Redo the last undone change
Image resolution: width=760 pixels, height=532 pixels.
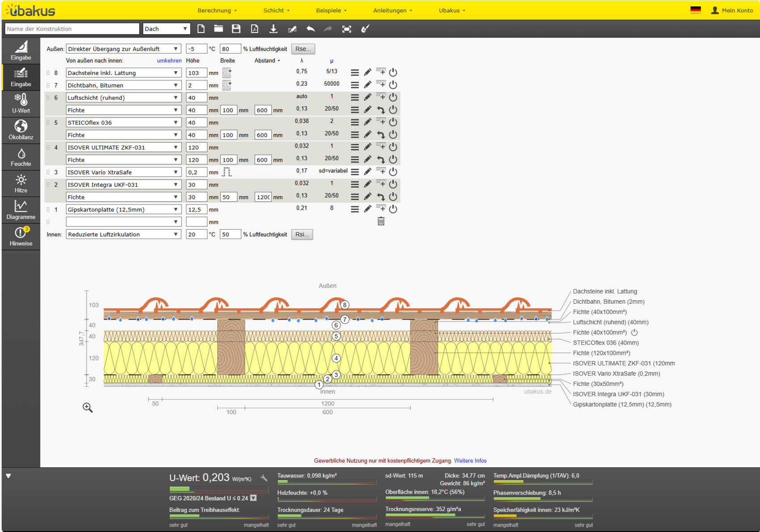point(328,29)
